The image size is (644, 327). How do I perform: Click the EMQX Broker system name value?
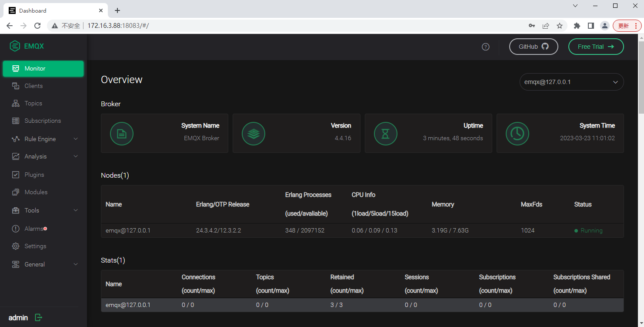click(x=201, y=138)
